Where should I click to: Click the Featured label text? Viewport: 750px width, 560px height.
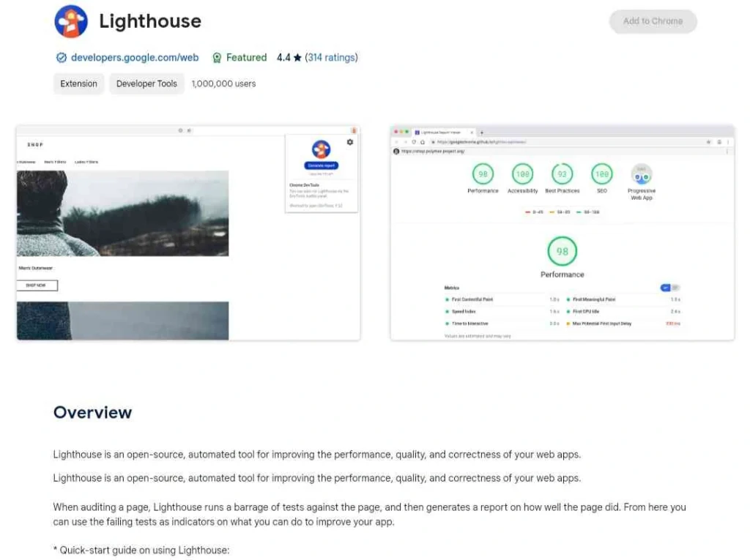click(246, 58)
